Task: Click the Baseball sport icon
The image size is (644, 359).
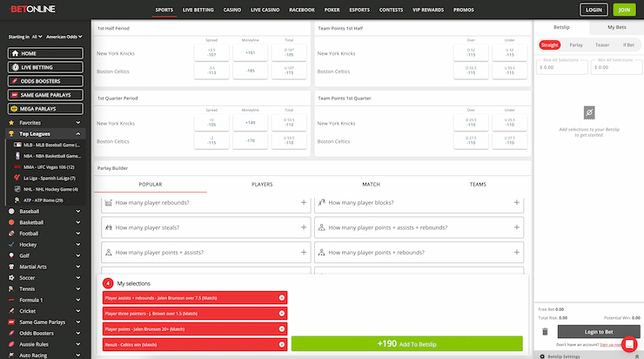Action: point(11,212)
